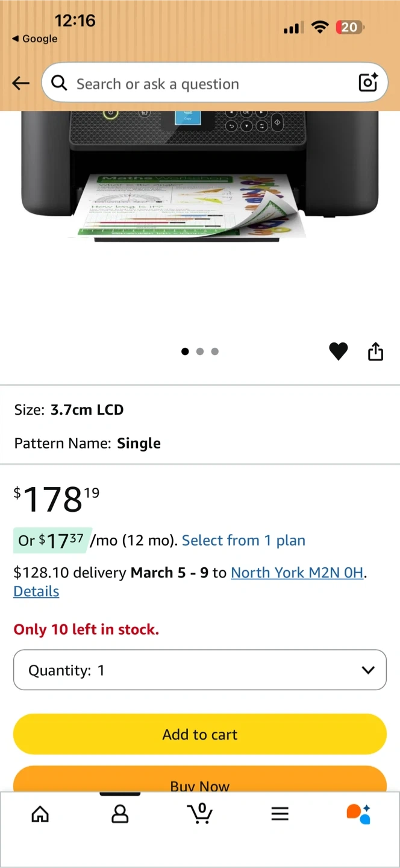Open the account profile tab

click(x=120, y=814)
